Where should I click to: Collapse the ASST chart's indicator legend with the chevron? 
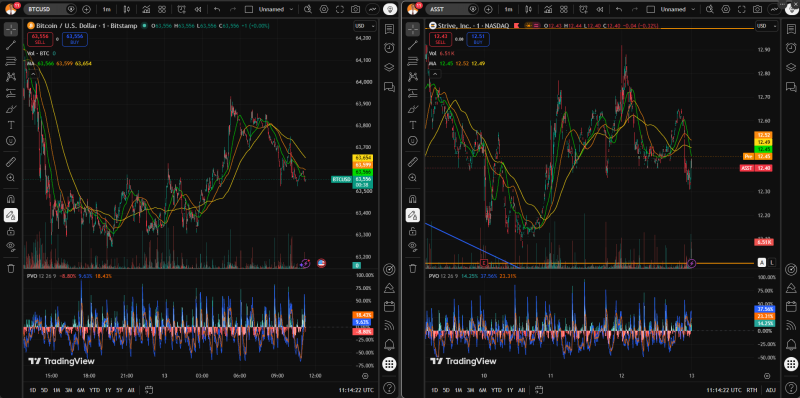(435, 74)
